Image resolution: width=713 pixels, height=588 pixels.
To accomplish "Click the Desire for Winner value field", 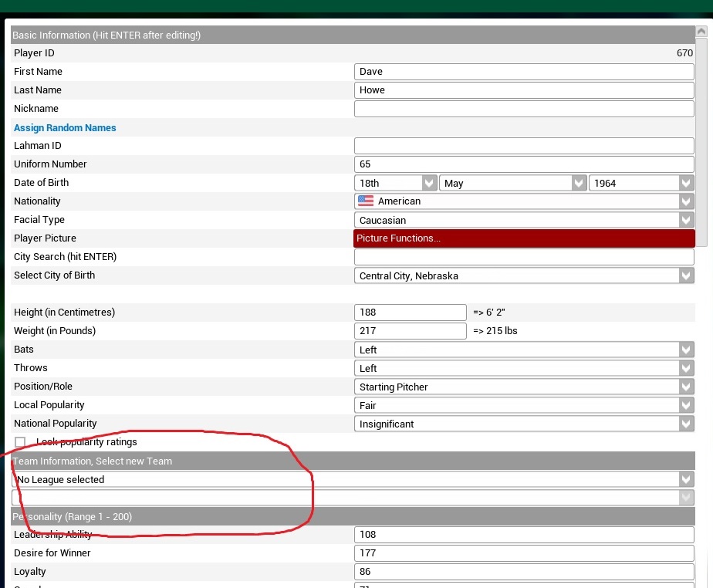I will (x=524, y=553).
